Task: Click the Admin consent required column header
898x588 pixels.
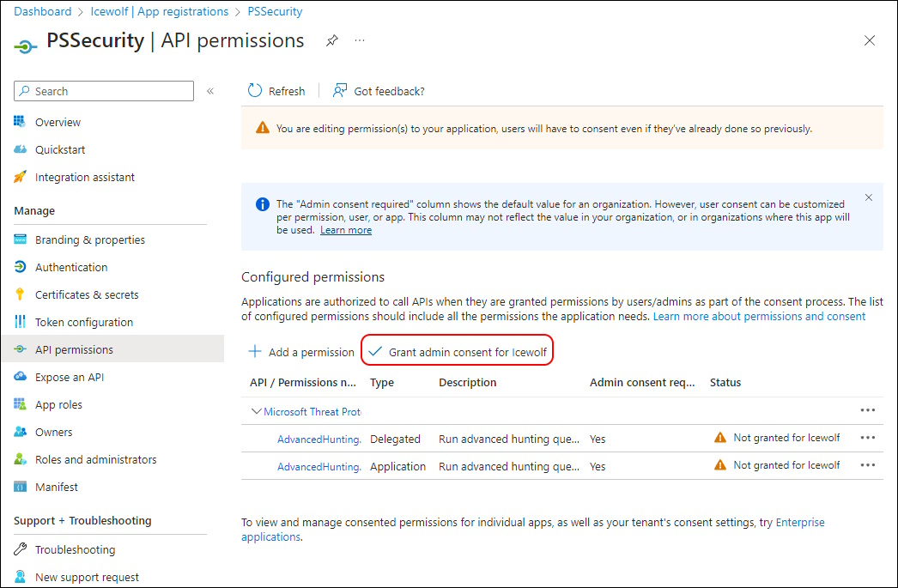Action: (x=642, y=383)
